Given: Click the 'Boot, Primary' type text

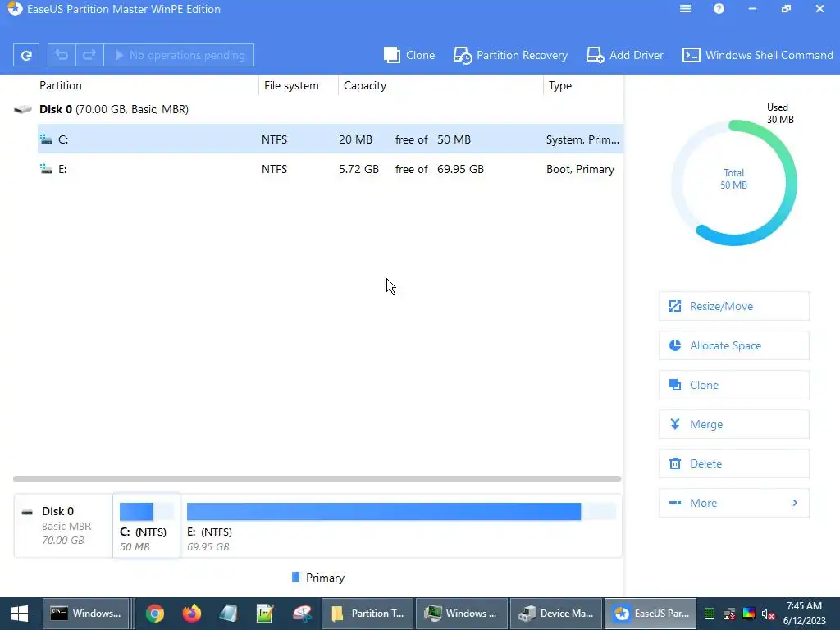Looking at the screenshot, I should tap(580, 169).
